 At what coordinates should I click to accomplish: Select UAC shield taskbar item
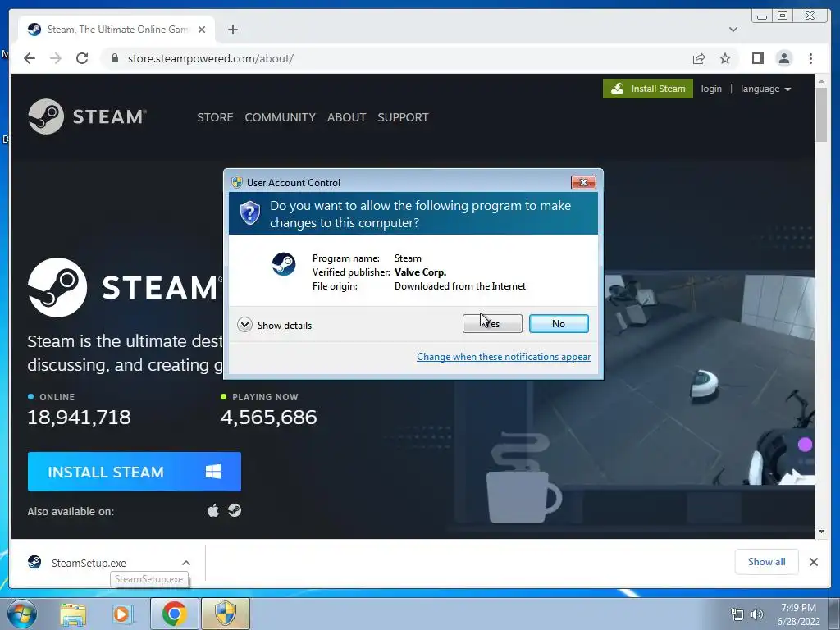tap(226, 614)
